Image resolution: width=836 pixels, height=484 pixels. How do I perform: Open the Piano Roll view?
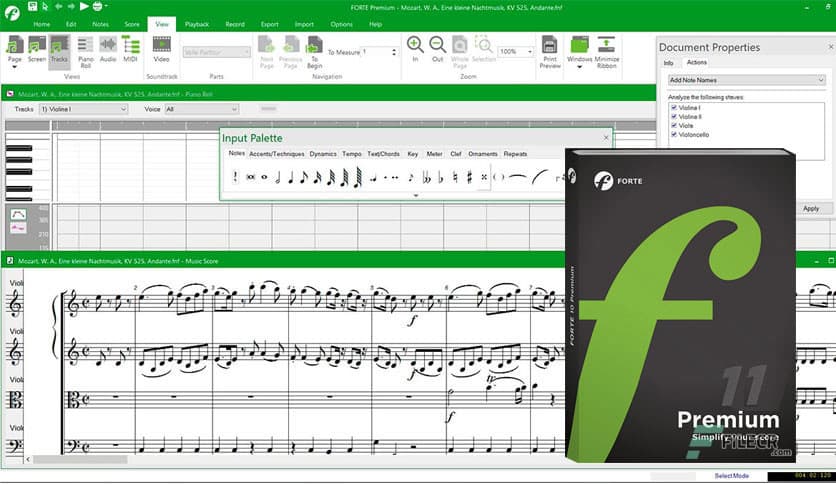tap(85, 52)
